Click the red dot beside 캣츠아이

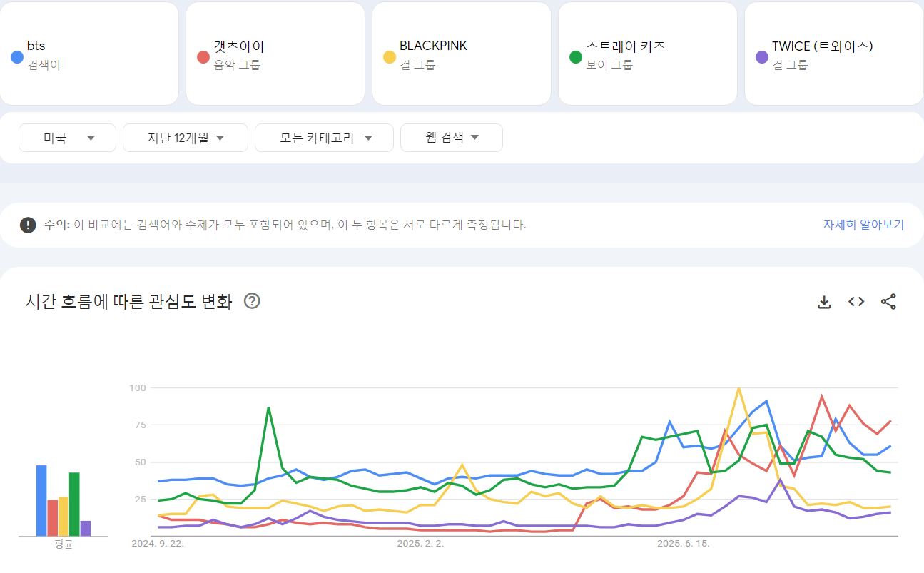point(203,57)
